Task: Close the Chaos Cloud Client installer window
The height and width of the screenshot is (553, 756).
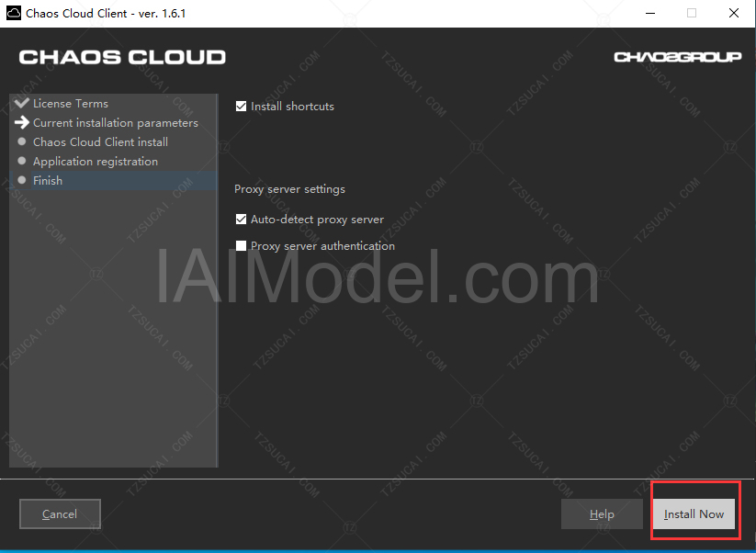Action: click(x=734, y=13)
